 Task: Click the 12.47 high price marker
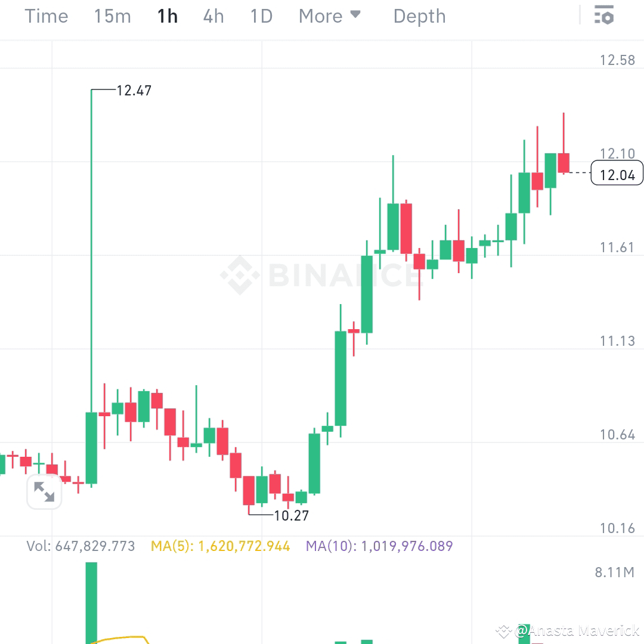click(134, 91)
